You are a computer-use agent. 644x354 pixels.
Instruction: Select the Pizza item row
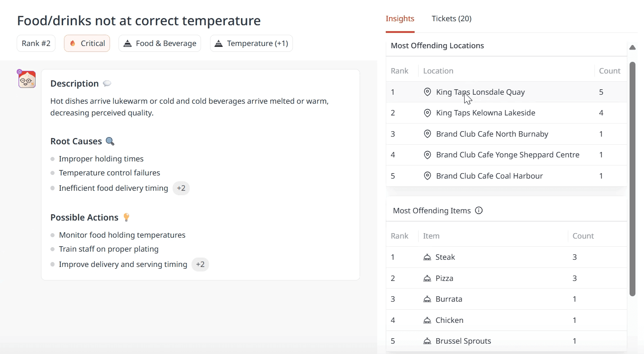[x=444, y=278]
